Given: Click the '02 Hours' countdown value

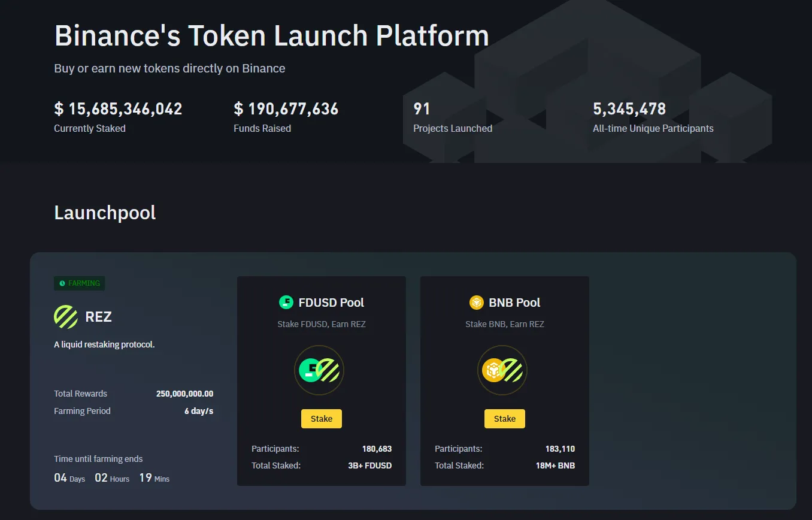Looking at the screenshot, I should click(x=112, y=478).
